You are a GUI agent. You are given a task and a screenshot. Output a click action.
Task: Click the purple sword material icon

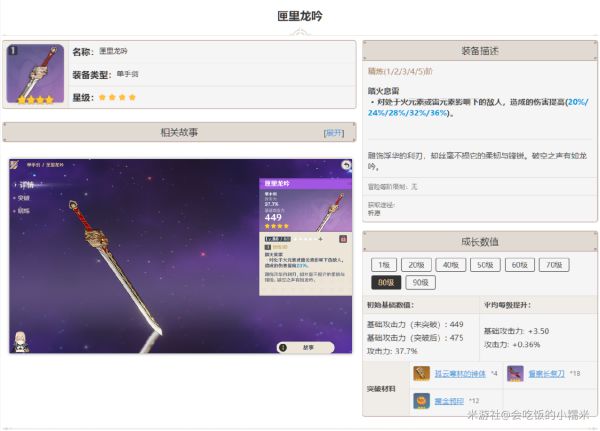[515, 373]
